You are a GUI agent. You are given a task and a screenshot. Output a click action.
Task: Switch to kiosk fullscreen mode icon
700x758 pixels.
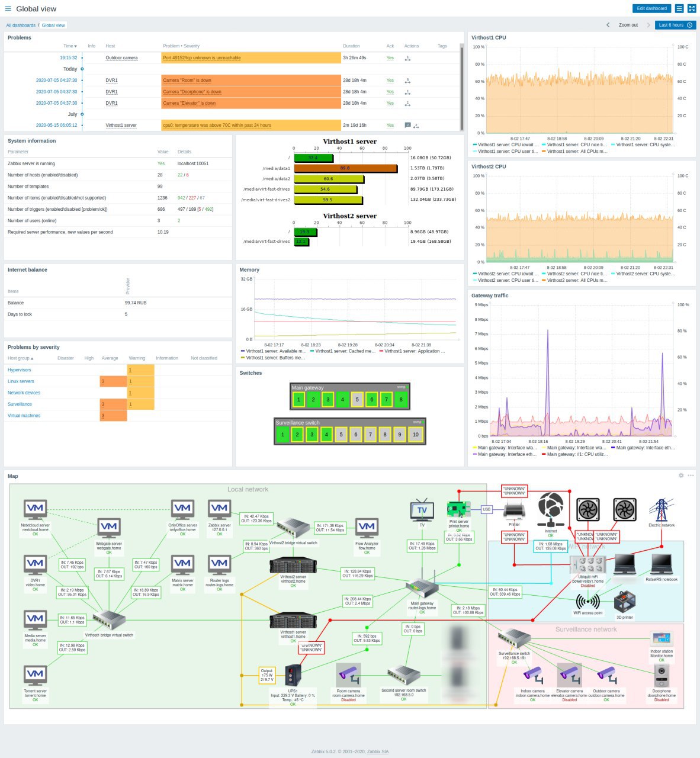(692, 8)
